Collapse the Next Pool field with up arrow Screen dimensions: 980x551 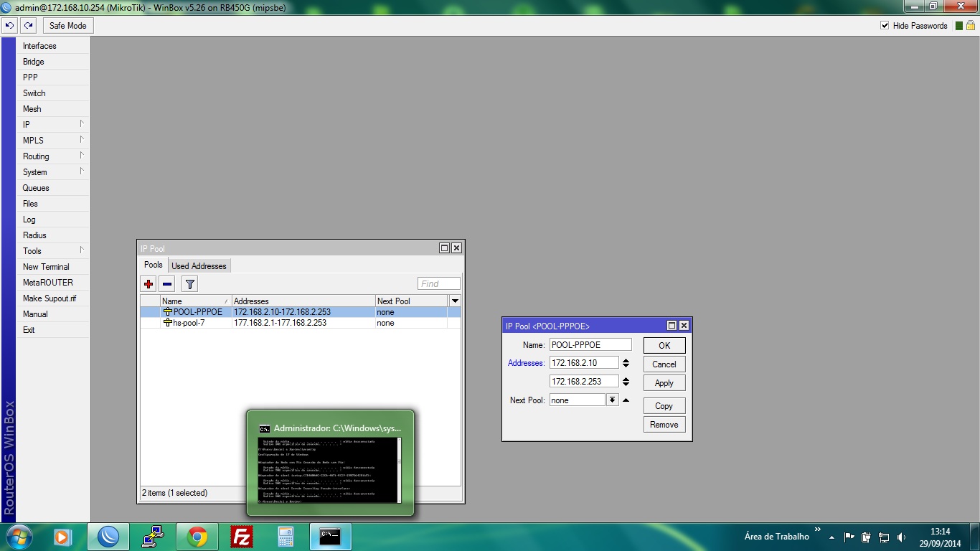pos(626,400)
